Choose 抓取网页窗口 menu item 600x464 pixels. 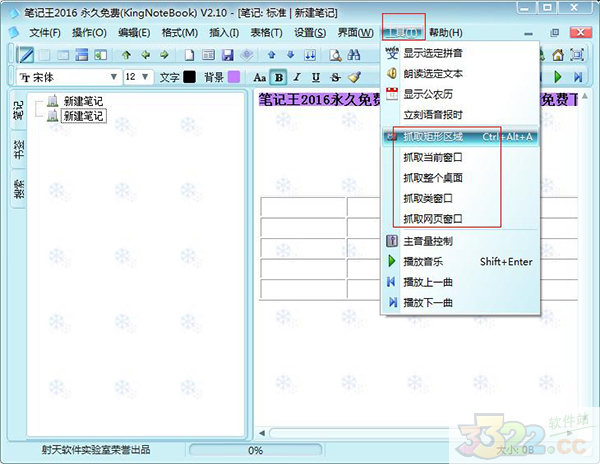(x=461, y=219)
